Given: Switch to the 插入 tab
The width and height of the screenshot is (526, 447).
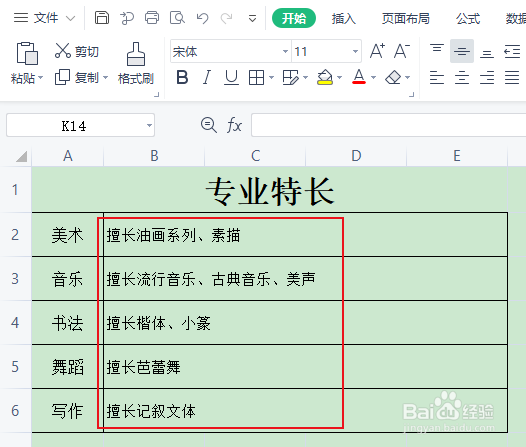Looking at the screenshot, I should 344,18.
